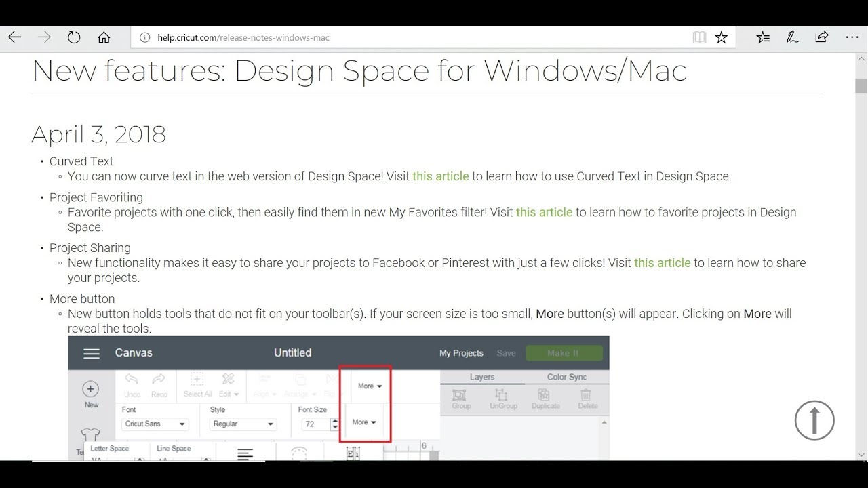Add page to favorites with star icon
The image size is (868, 488).
click(x=722, y=37)
